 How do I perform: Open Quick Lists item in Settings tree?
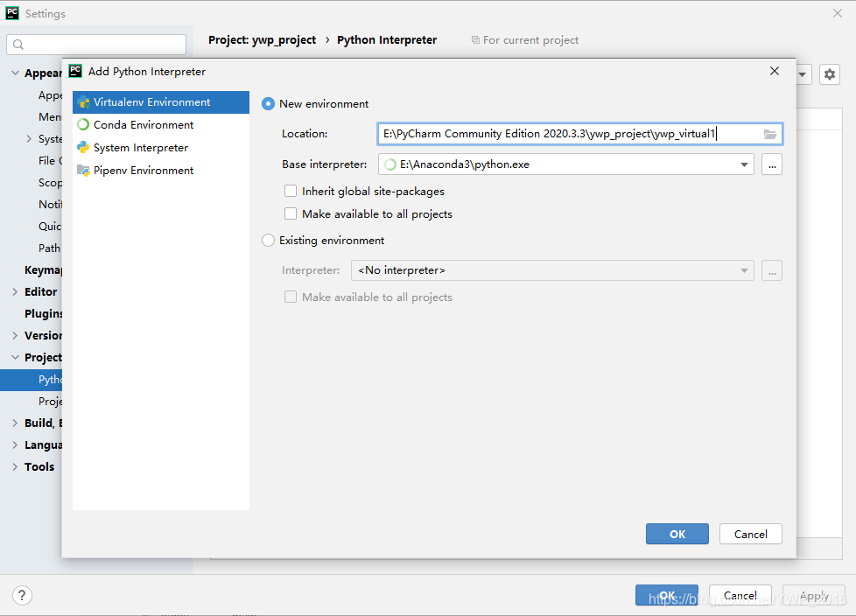pyautogui.click(x=50, y=227)
